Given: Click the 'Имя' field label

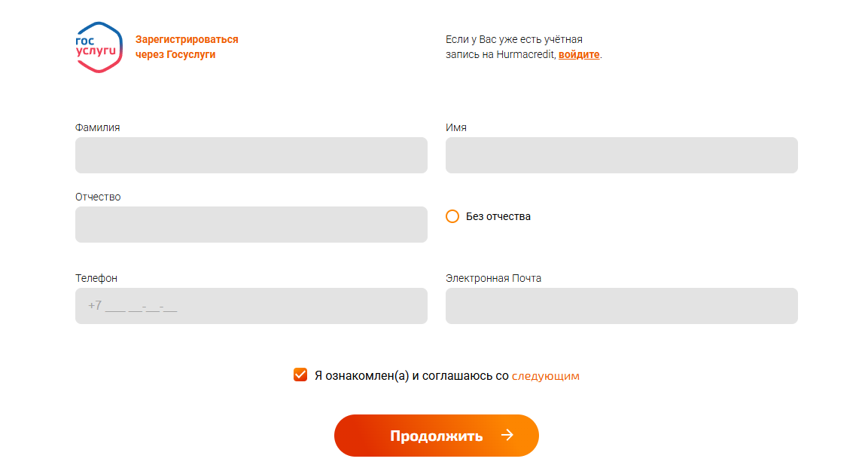Looking at the screenshot, I should point(455,127).
